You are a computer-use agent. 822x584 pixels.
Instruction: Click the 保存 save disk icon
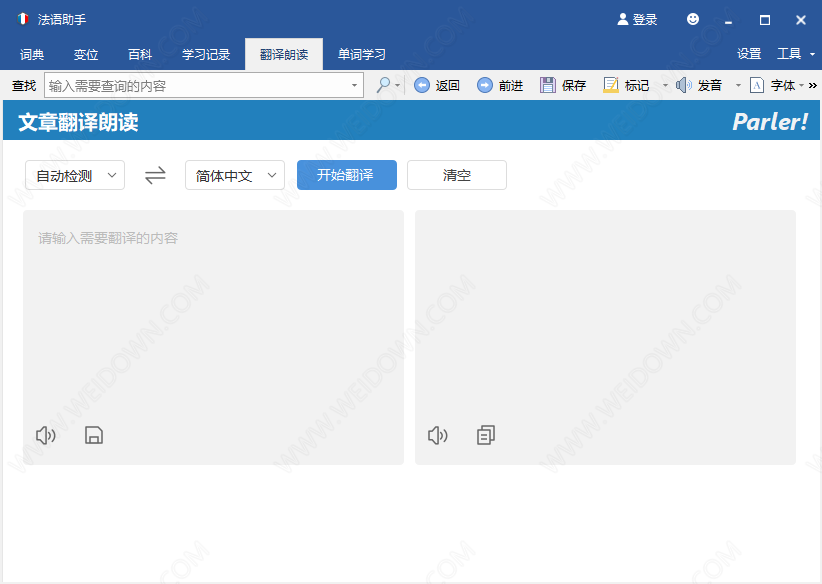point(548,86)
